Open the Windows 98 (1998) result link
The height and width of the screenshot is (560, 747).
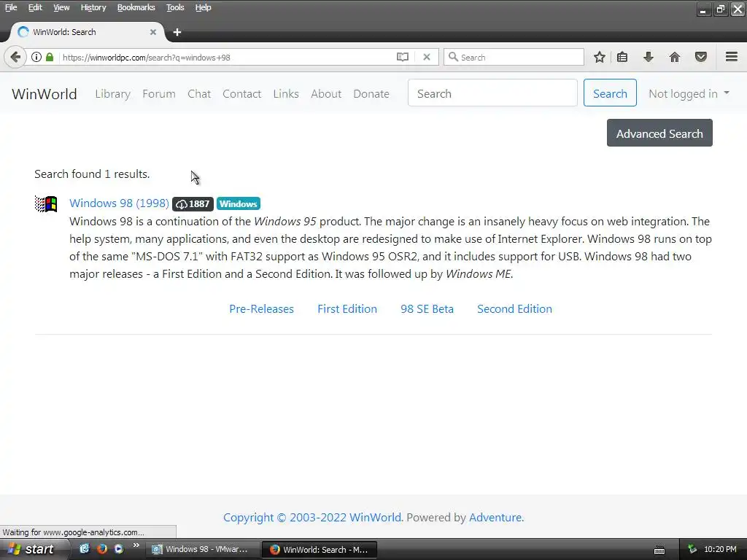point(119,203)
